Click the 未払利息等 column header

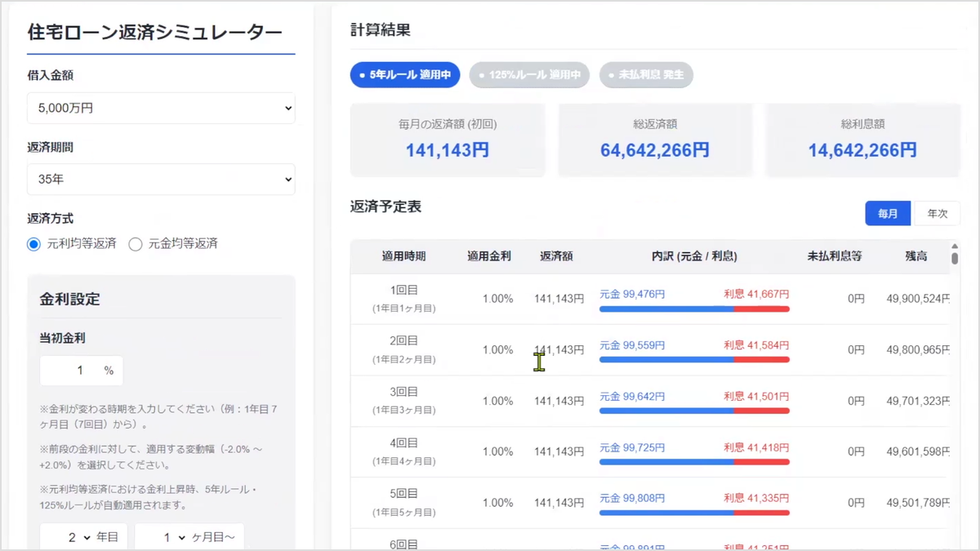pyautogui.click(x=835, y=256)
